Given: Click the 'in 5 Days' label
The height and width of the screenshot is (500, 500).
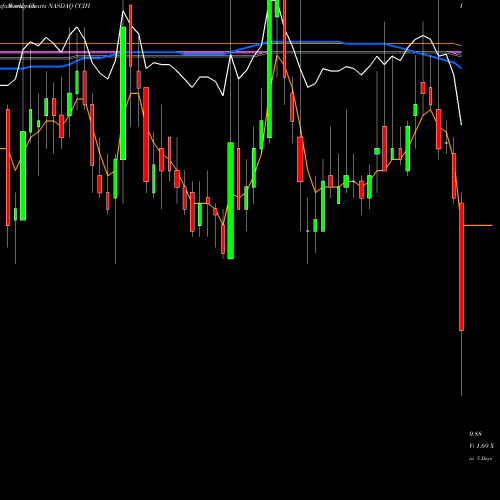Looking at the screenshot, I should pyautogui.click(x=480, y=458).
